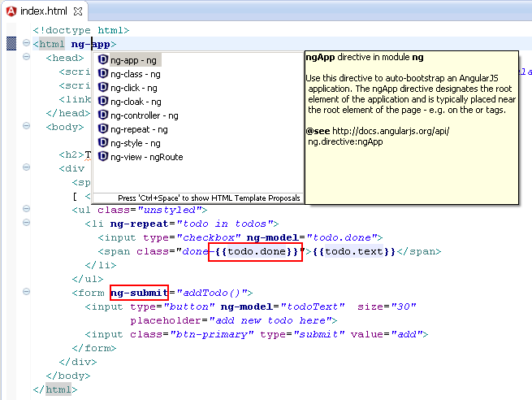Click the {{todo.done}} expression in span class
The height and width of the screenshot is (400, 532).
pos(257,251)
